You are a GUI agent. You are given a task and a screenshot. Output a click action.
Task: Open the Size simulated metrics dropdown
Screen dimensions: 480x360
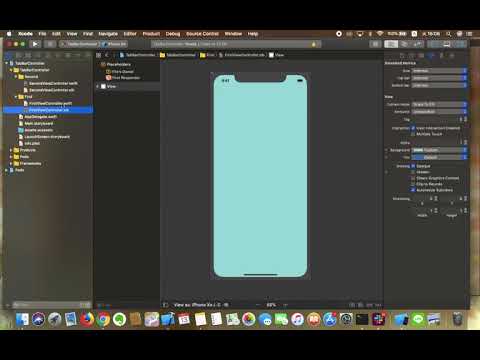tap(439, 71)
